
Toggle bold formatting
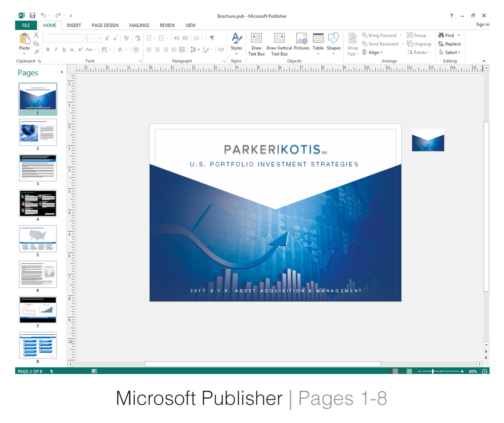(x=48, y=49)
